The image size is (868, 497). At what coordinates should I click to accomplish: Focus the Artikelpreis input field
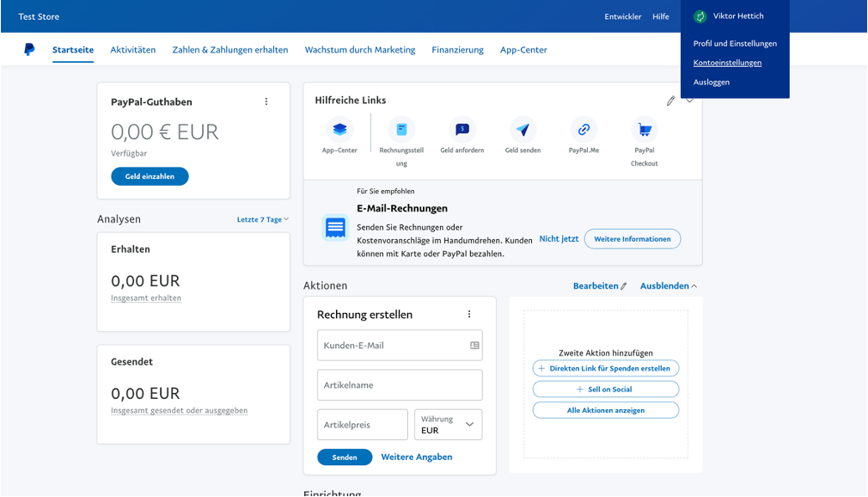pos(363,425)
